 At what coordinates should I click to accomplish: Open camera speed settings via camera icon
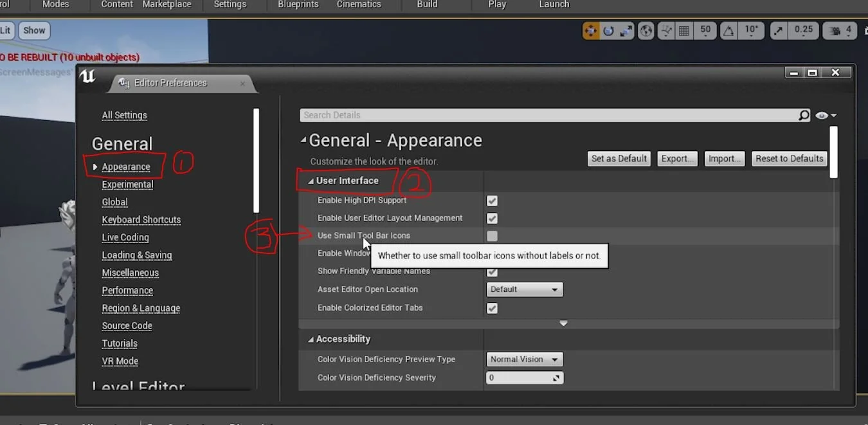(833, 30)
